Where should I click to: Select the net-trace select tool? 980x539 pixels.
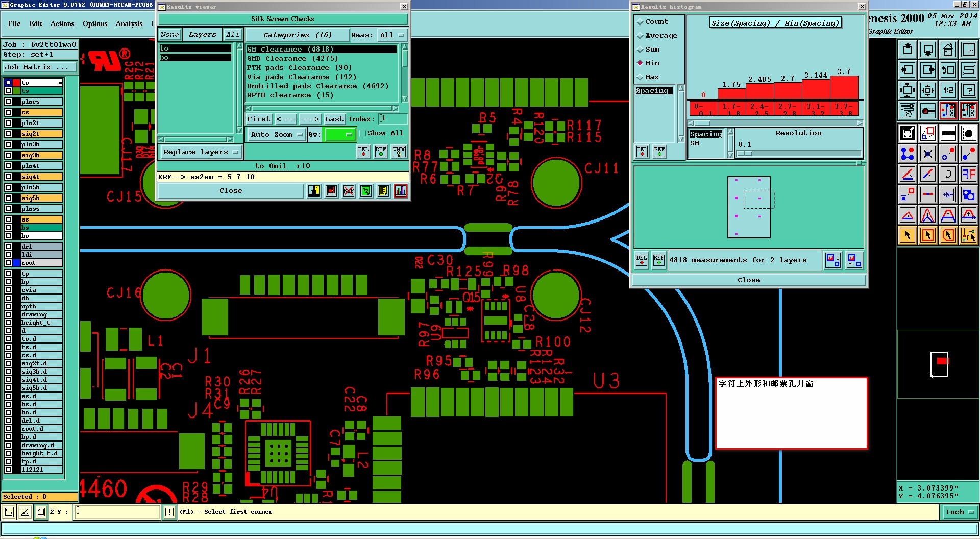click(968, 235)
